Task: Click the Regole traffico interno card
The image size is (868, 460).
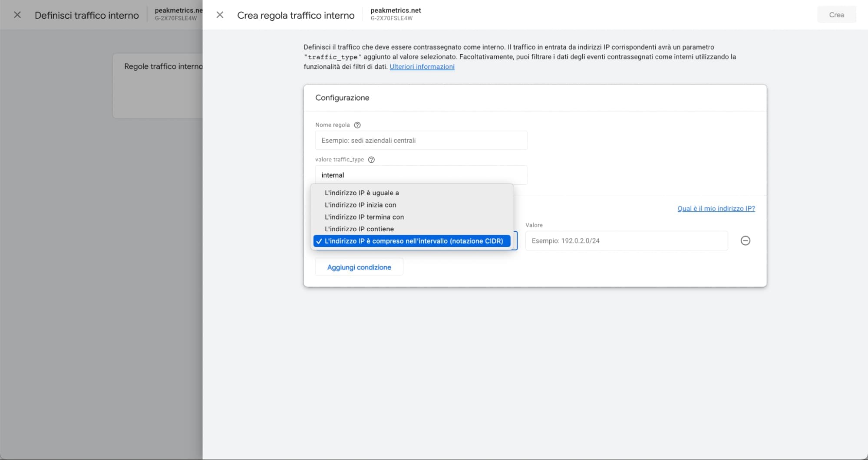Action: (x=158, y=85)
